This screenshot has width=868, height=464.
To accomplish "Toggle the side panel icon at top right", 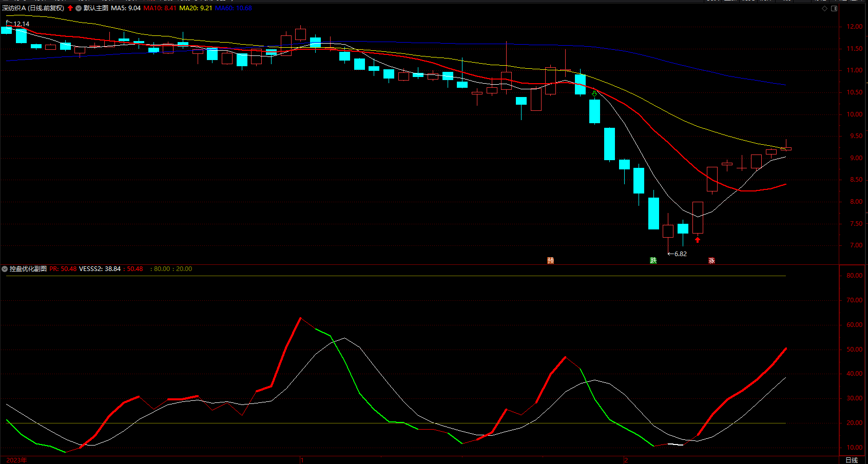I will pyautogui.click(x=834, y=8).
